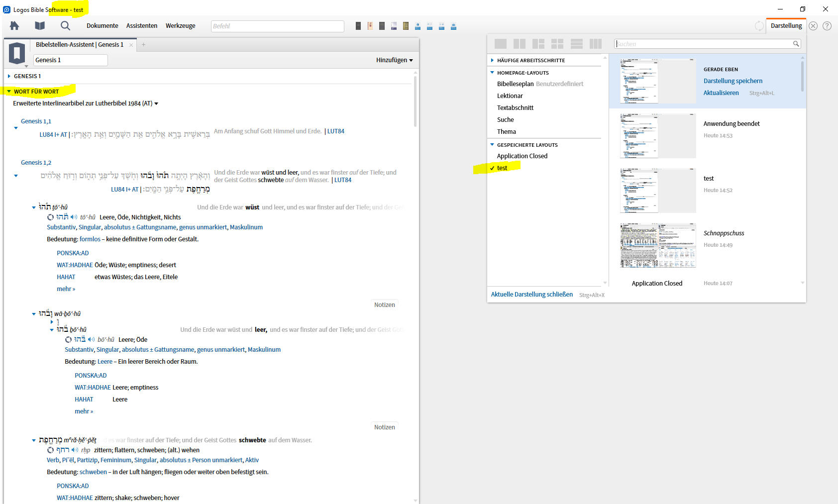The height and width of the screenshot is (504, 838).
Task: Collapse the Genesis 1,2 verse triangle
Action: click(16, 176)
